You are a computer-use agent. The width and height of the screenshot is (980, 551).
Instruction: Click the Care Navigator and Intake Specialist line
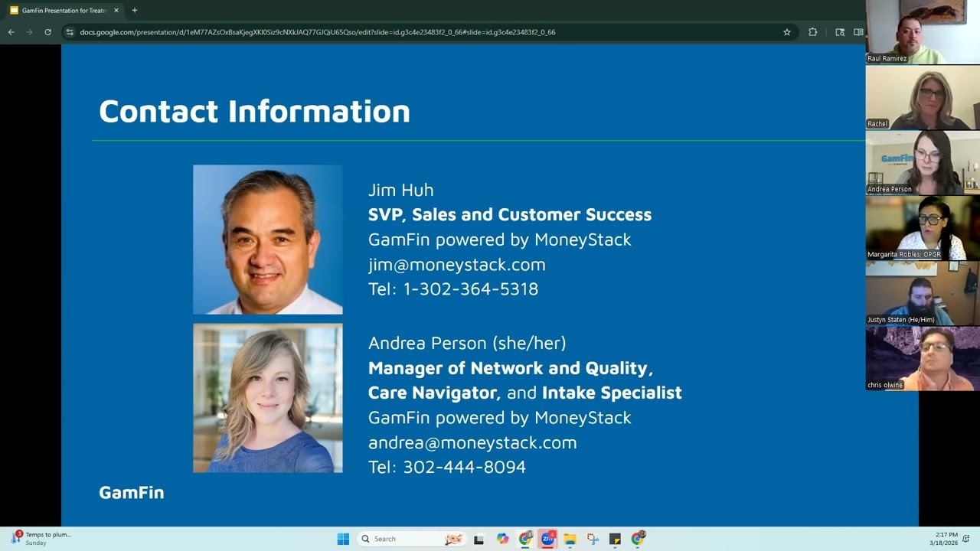pyautogui.click(x=525, y=393)
